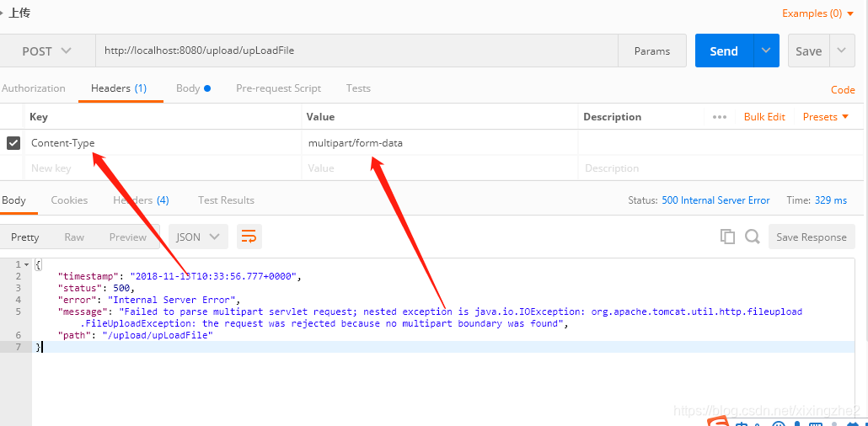This screenshot has width=868, height=426.
Task: Collapse the JSON fold arrow at line 1
Action: [26, 264]
